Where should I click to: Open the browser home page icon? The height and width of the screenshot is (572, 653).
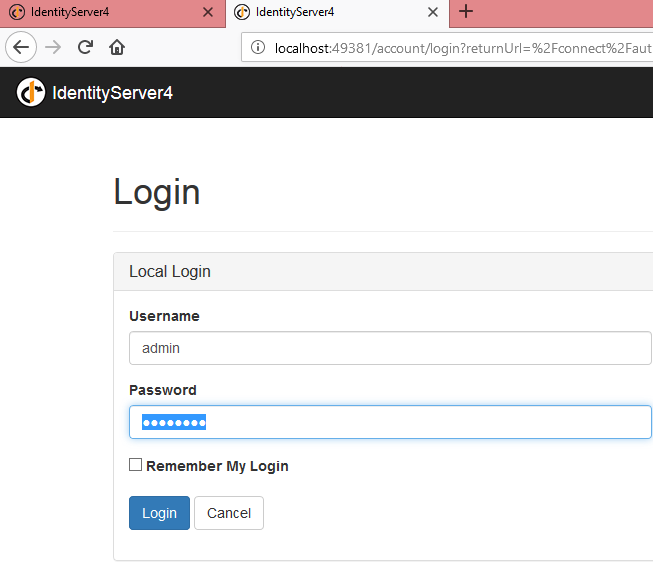pos(117,47)
